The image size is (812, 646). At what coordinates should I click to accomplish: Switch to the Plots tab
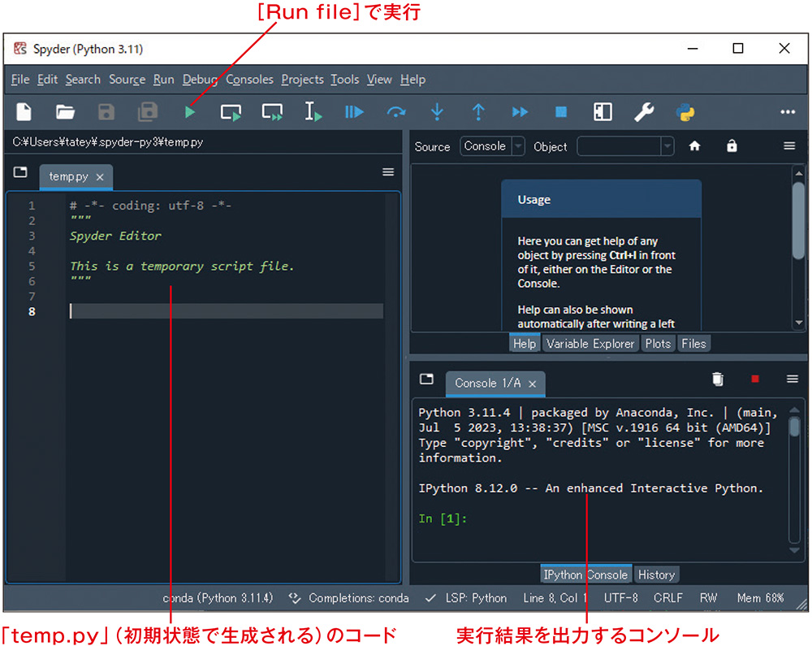click(658, 344)
